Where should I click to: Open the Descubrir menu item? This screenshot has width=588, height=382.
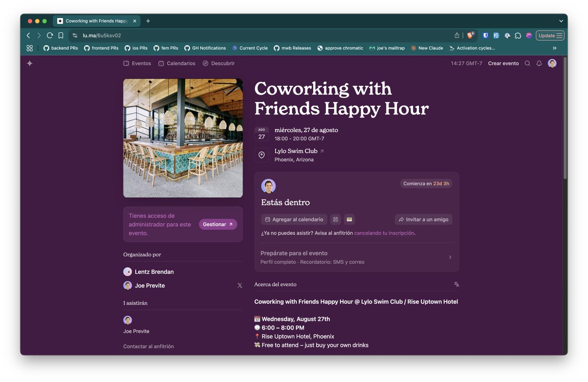pyautogui.click(x=219, y=63)
